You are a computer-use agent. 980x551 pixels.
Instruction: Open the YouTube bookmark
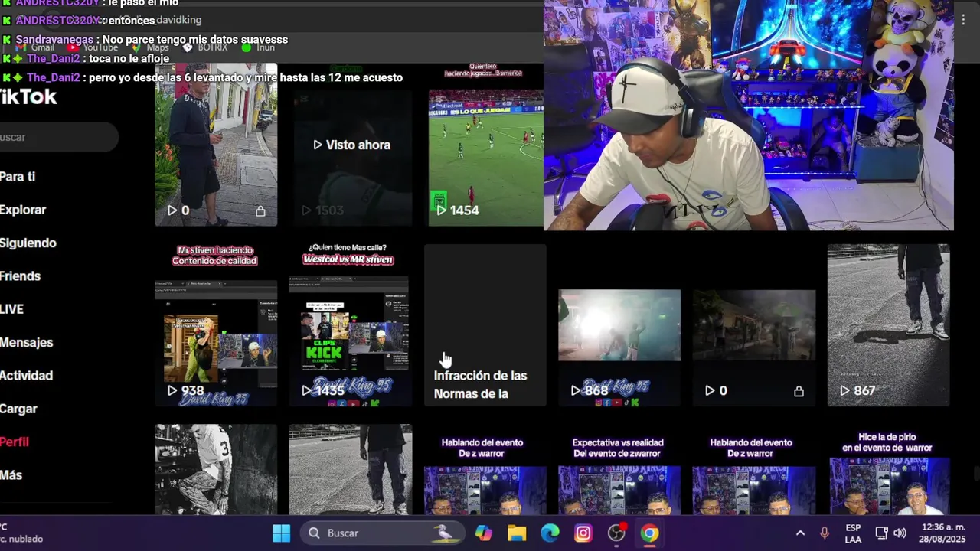tap(92, 47)
